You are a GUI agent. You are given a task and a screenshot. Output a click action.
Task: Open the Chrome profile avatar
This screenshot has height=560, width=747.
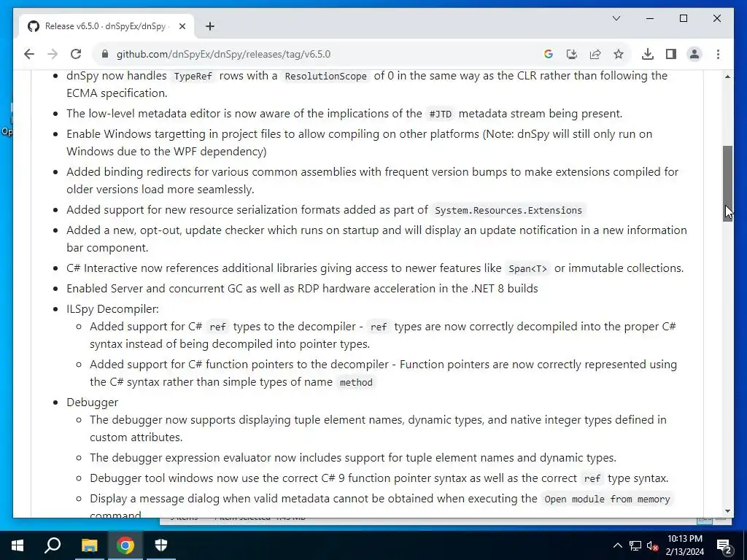[x=694, y=54]
